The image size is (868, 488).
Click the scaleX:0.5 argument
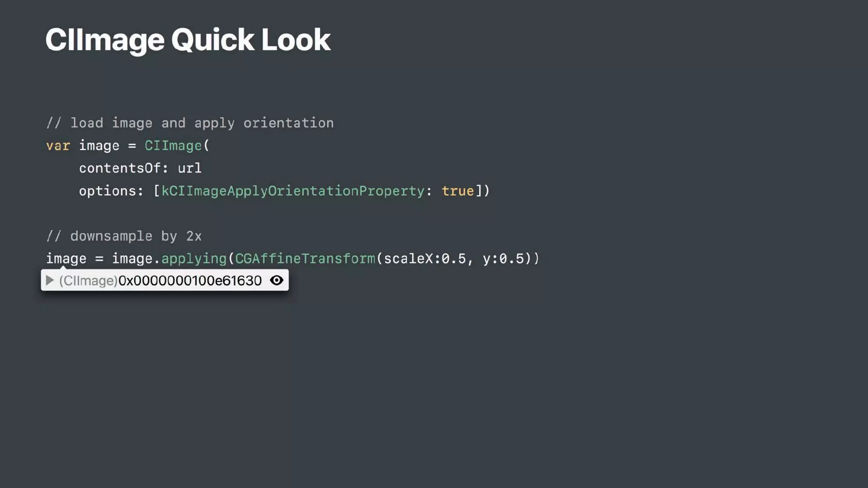(425, 258)
